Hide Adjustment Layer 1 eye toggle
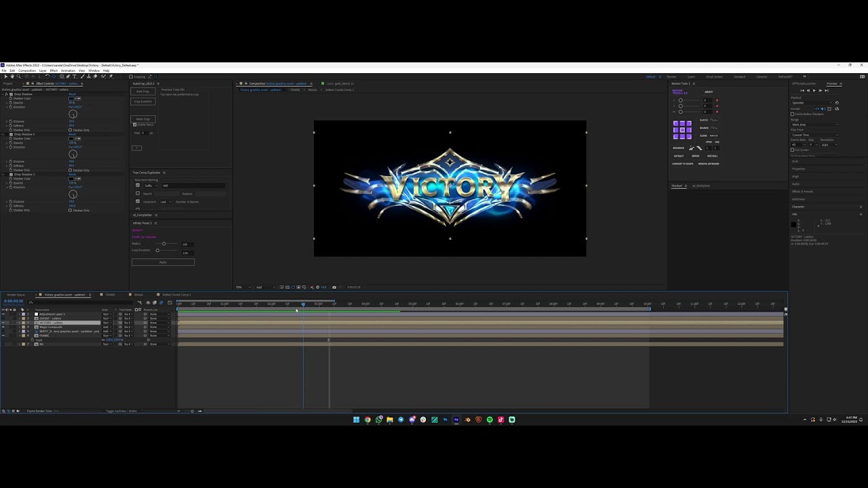Screen dimensions: 868x488 tap(3, 314)
